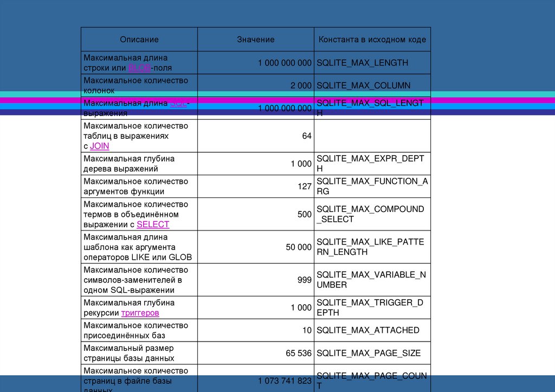Click the SQLITE_MAX_COLUMN constant cell

[x=363, y=86]
